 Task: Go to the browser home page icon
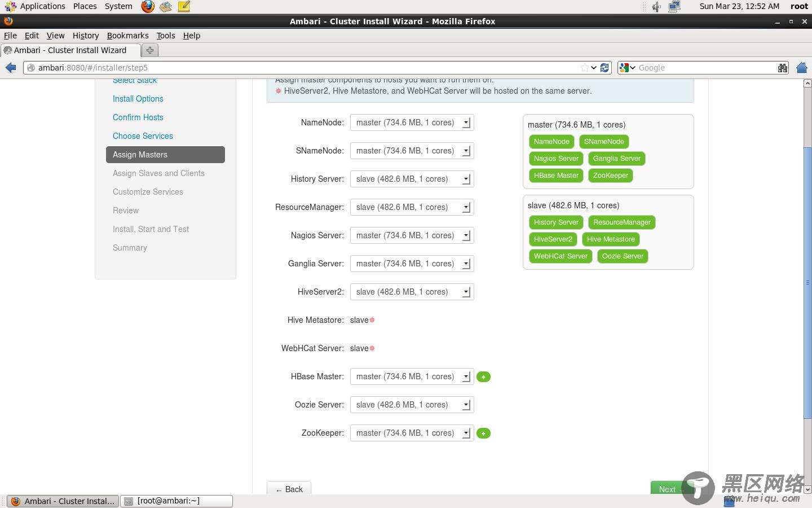pyautogui.click(x=802, y=68)
